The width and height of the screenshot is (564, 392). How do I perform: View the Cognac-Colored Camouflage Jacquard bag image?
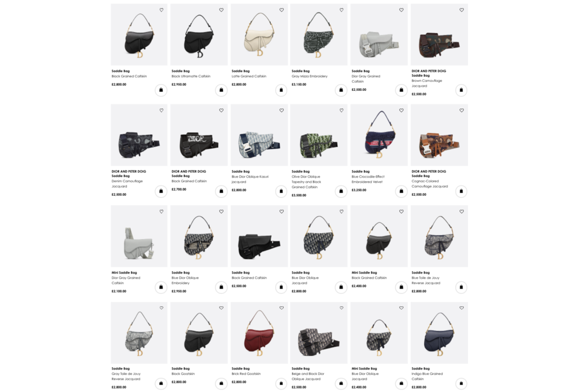pos(439,135)
